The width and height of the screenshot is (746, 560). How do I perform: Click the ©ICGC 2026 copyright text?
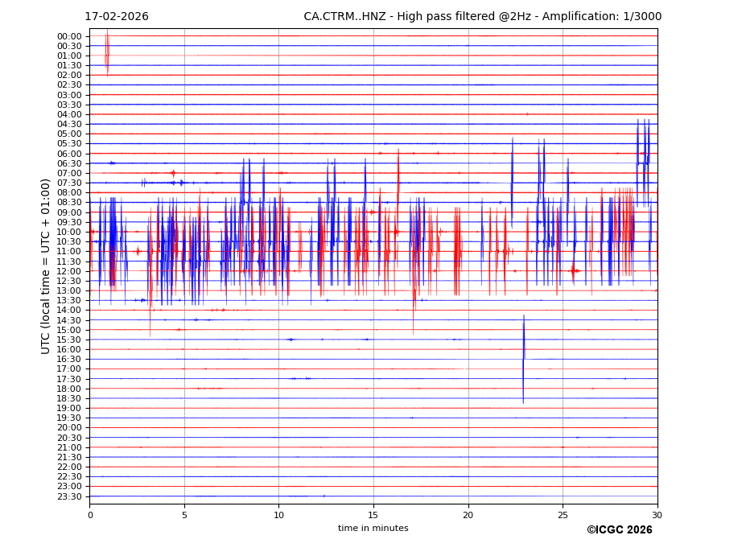coord(619,530)
